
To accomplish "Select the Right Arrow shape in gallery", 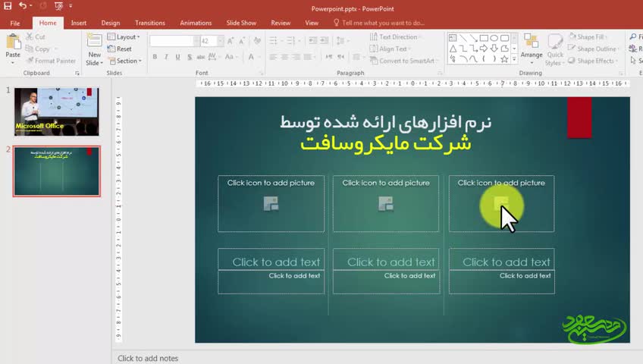I will click(x=484, y=49).
